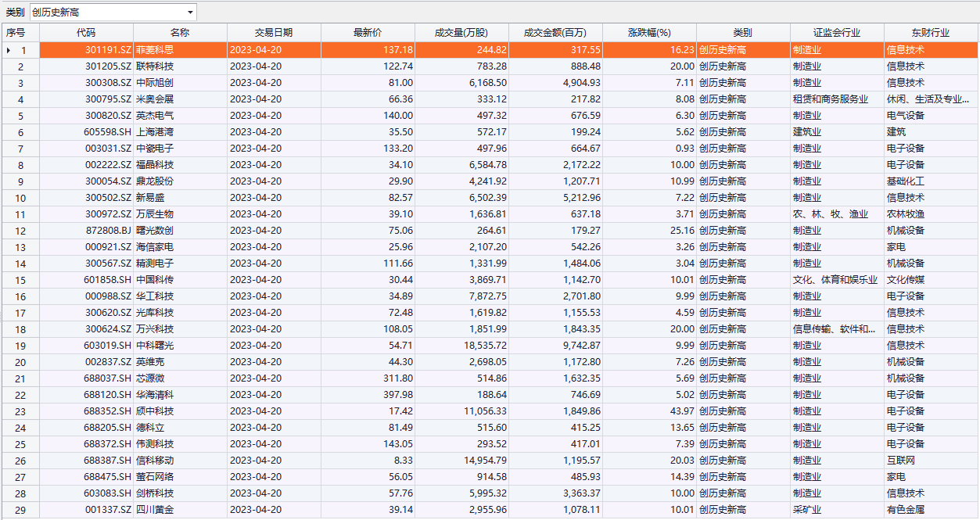This screenshot has width=980, height=520.
Task: Click the 成交金额(百万) column header
Action: pyautogui.click(x=555, y=33)
